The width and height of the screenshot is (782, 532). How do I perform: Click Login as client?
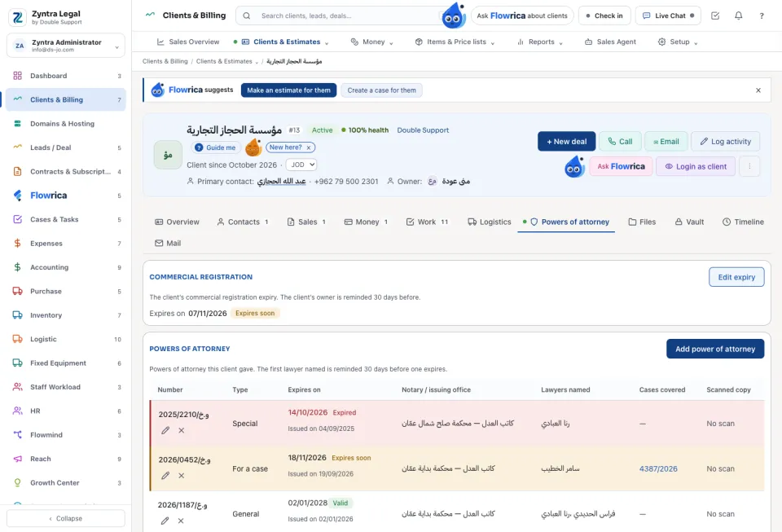pyautogui.click(x=695, y=166)
